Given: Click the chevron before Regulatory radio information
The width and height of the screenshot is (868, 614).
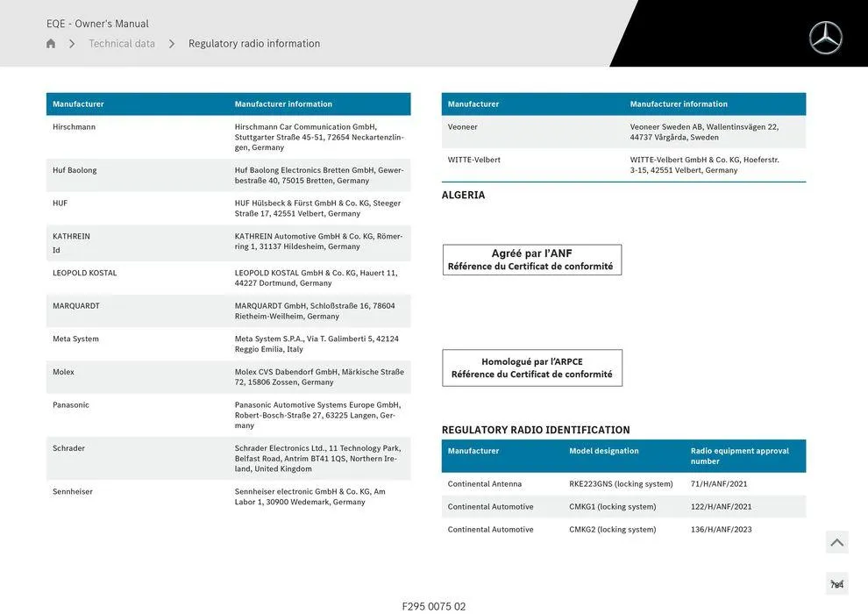Looking at the screenshot, I should pyautogui.click(x=172, y=44).
